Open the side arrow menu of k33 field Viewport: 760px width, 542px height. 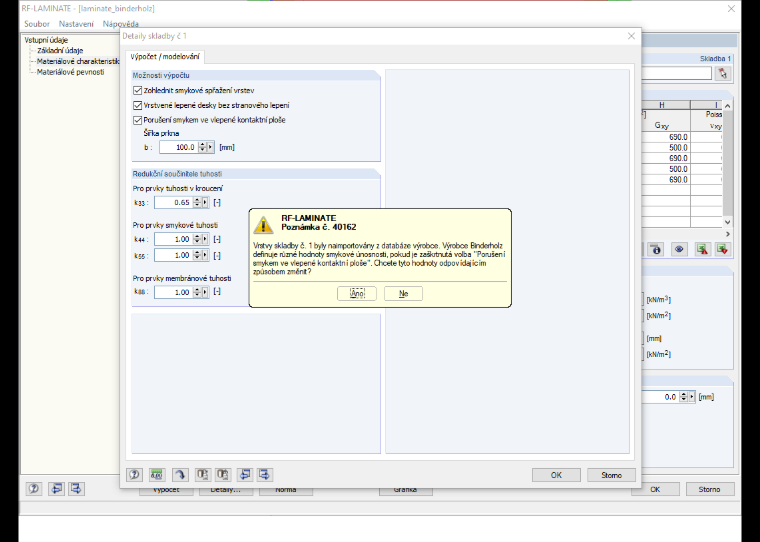(x=205, y=203)
